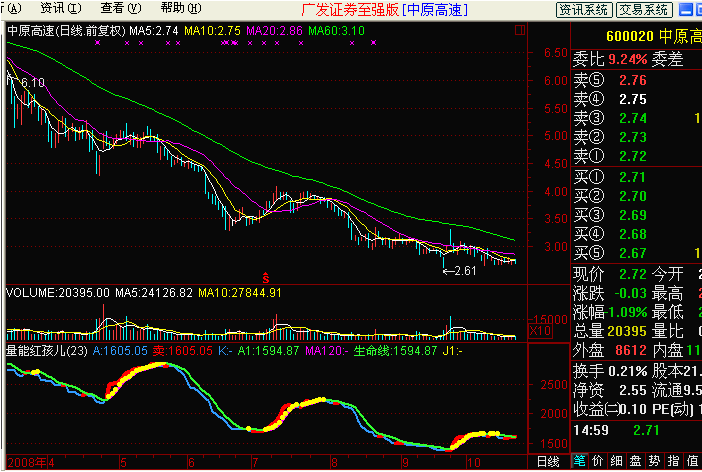702x472 pixels.
Task: Click the A:1605.05 indicator value
Action: click(120, 351)
